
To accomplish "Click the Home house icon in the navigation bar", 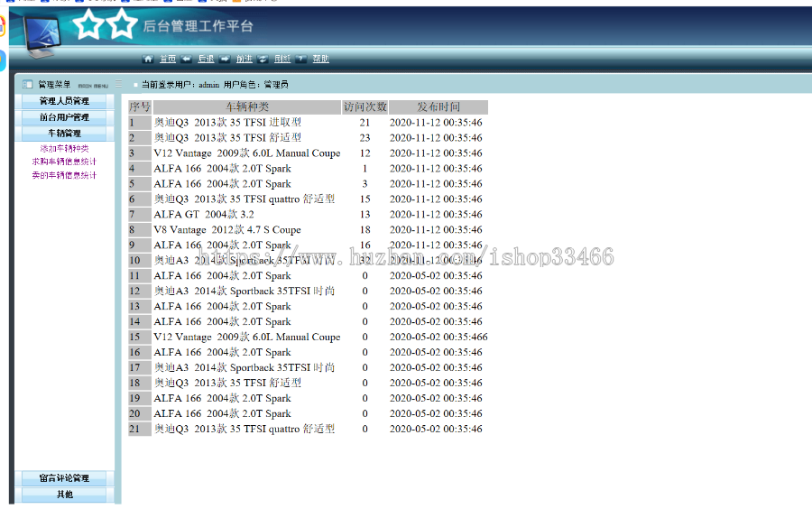I will 148,59.
